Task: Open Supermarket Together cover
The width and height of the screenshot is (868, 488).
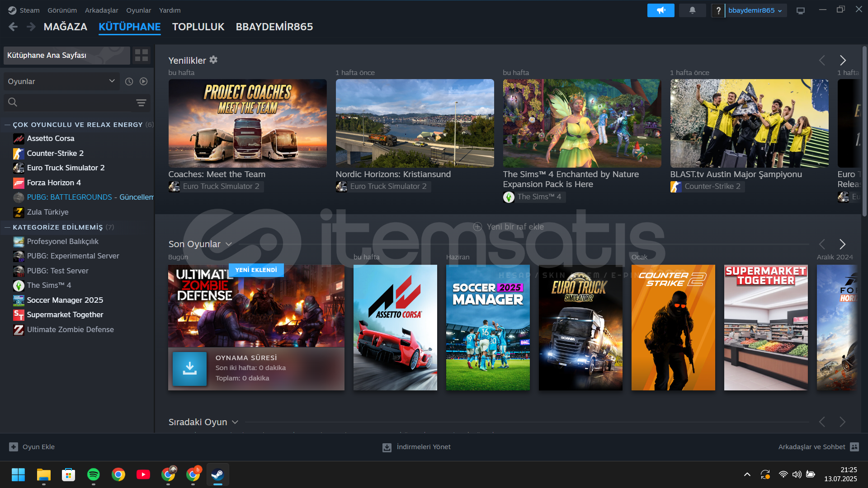Action: (766, 328)
